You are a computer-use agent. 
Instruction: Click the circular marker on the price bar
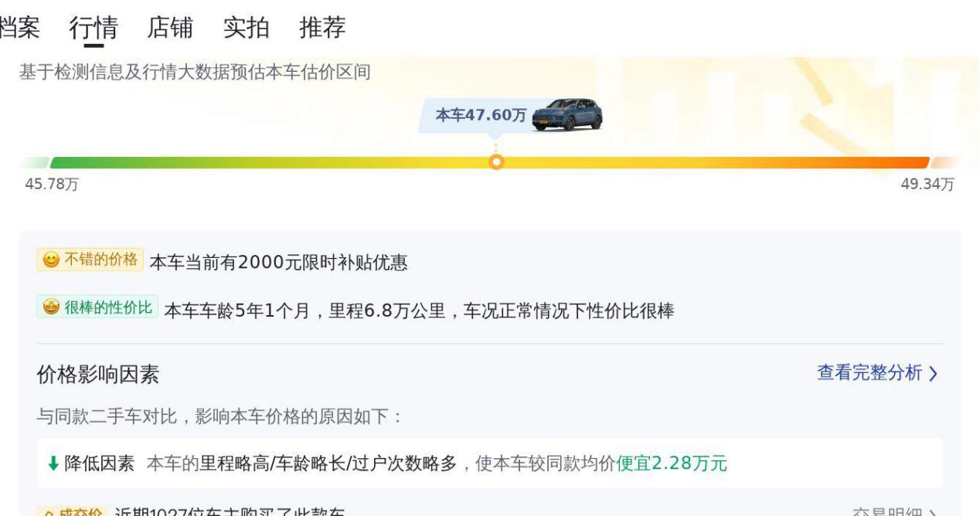click(x=497, y=162)
